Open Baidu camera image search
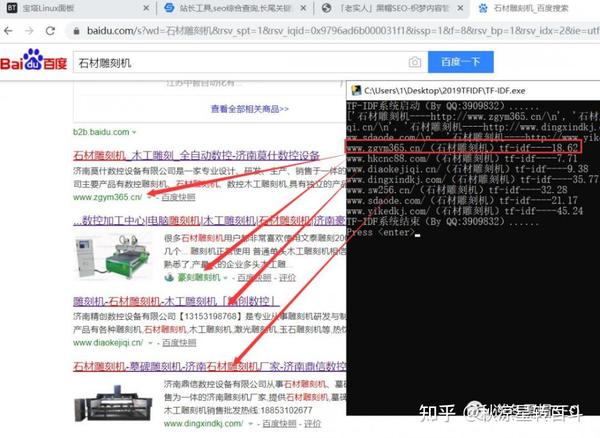The height and width of the screenshot is (438, 600). tap(415, 62)
